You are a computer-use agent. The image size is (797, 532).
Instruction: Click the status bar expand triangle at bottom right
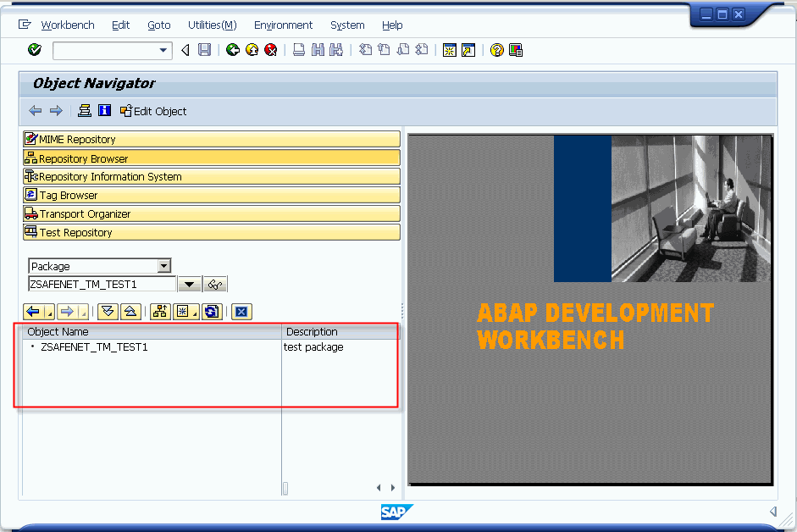773,511
